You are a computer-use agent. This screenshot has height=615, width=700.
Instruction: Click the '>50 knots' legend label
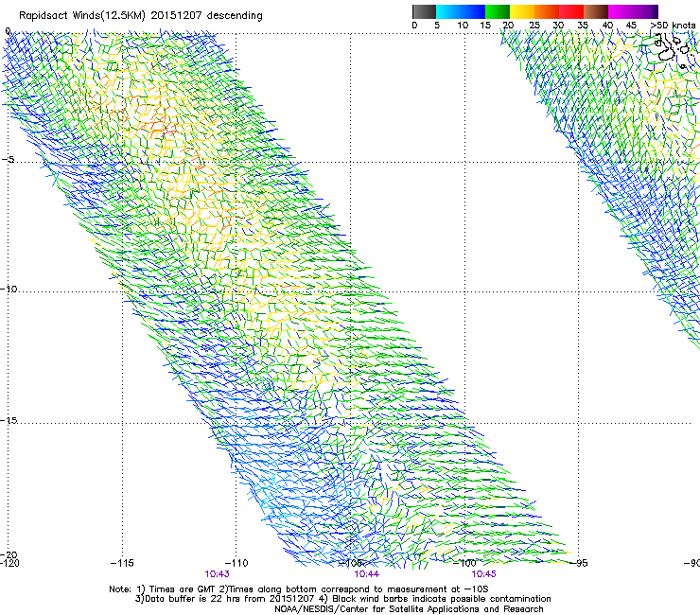673,26
